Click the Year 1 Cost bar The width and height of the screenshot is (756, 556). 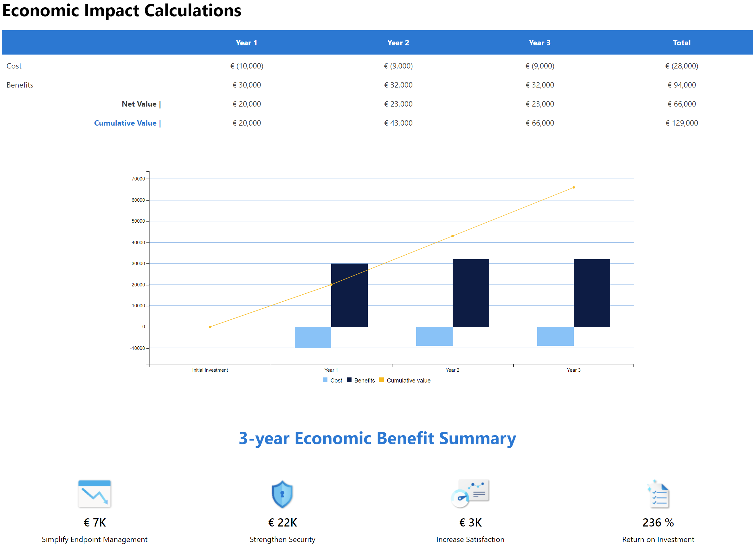click(x=313, y=337)
